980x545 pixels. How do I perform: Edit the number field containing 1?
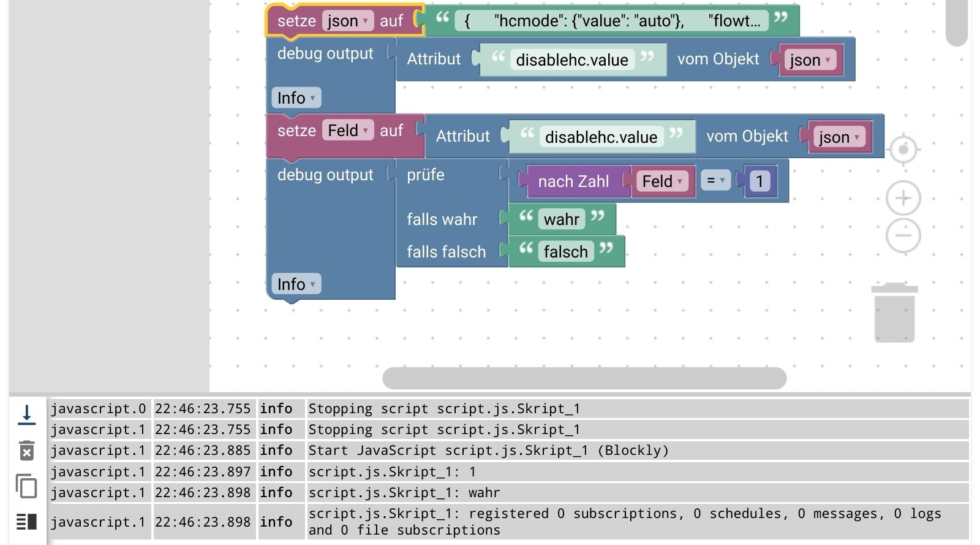click(x=759, y=181)
